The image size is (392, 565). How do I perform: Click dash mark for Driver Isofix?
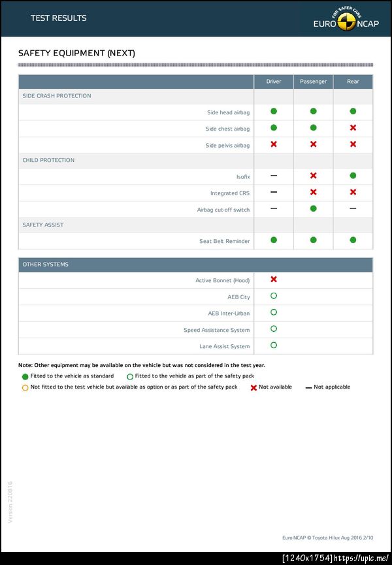(274, 176)
